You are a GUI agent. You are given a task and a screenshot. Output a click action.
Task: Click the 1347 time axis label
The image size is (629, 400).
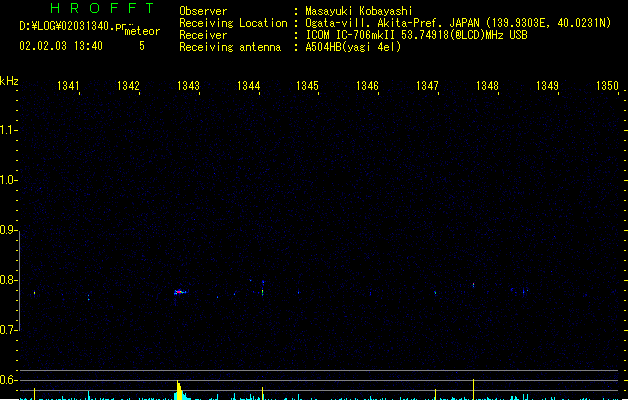click(427, 86)
